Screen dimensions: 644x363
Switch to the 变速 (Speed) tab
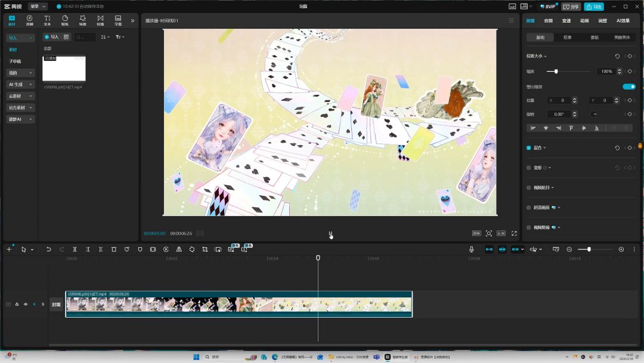tap(566, 21)
